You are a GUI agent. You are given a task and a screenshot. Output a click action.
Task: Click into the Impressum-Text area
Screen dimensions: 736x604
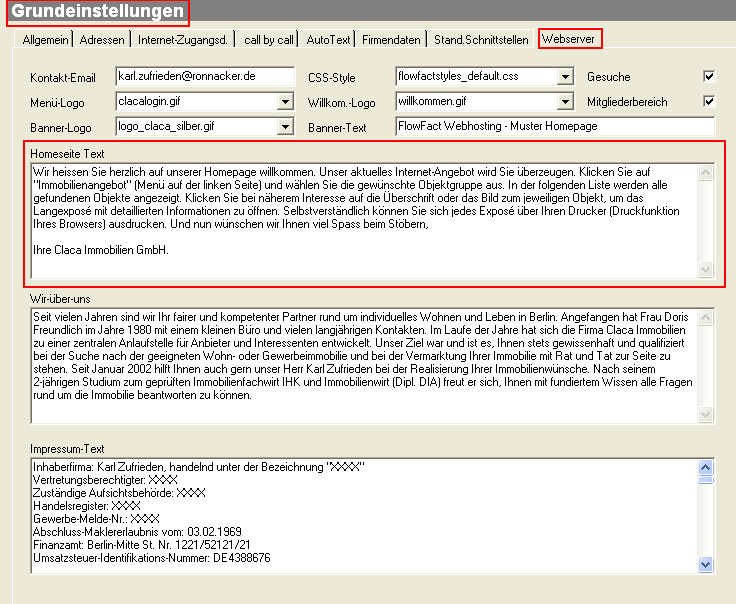(x=364, y=516)
